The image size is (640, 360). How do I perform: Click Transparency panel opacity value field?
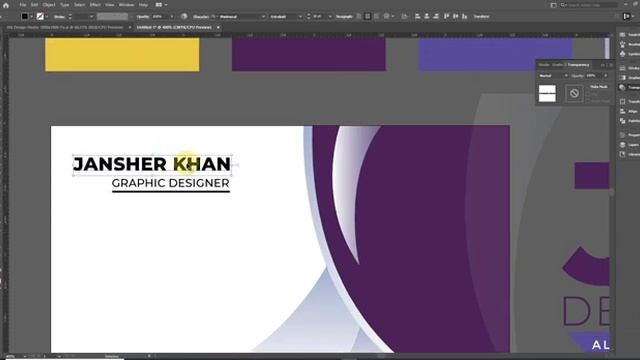click(x=594, y=76)
